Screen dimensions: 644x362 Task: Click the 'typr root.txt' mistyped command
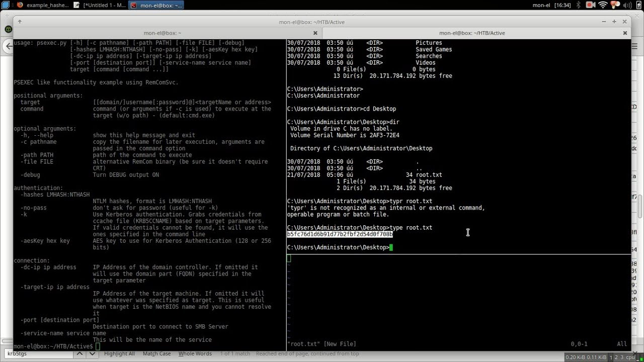(x=359, y=201)
